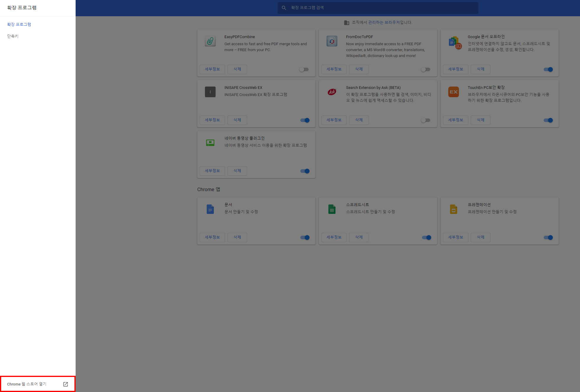Click the EasyPDFCombine paperclip icon
Viewport: 580px width, 392px height.
pos(210,41)
